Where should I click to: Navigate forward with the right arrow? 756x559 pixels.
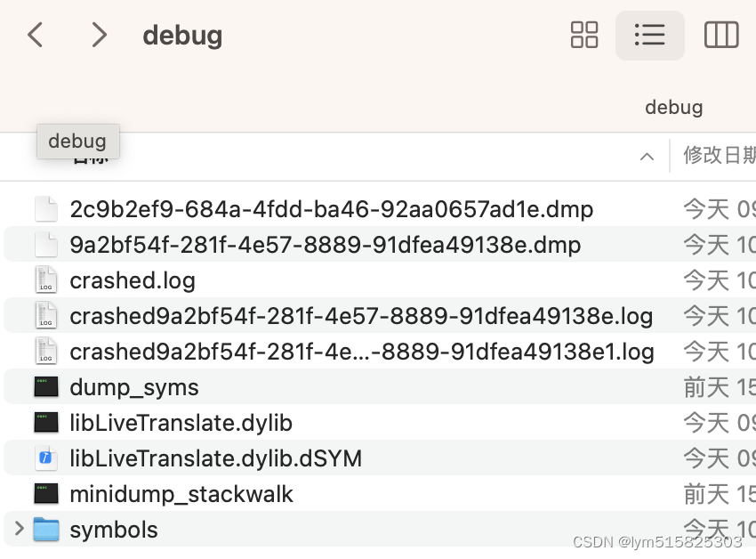point(99,35)
